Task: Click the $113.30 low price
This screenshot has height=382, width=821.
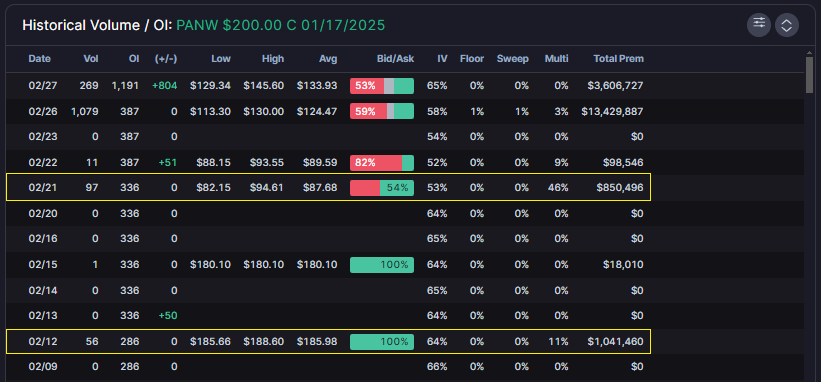Action: point(210,111)
